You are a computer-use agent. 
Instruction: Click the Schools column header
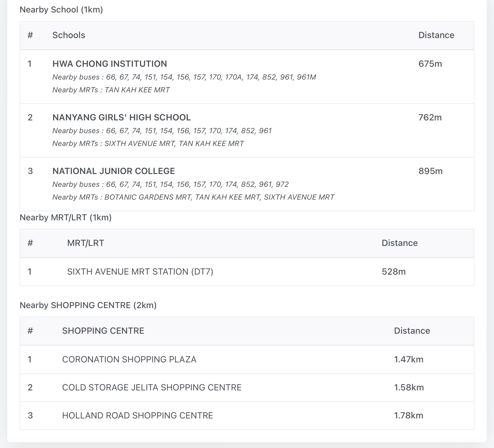69,35
